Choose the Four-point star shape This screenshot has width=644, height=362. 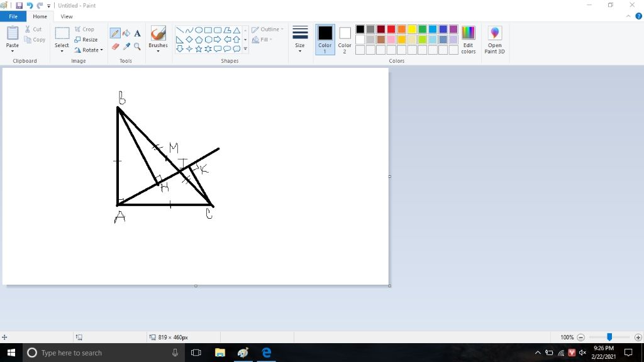[x=189, y=49]
